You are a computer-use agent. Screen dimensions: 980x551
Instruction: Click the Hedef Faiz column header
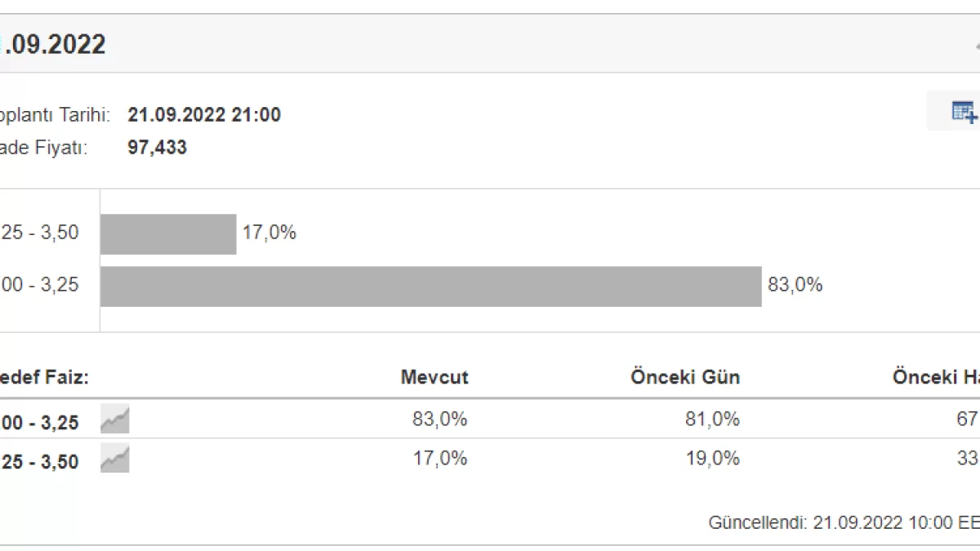pos(44,377)
